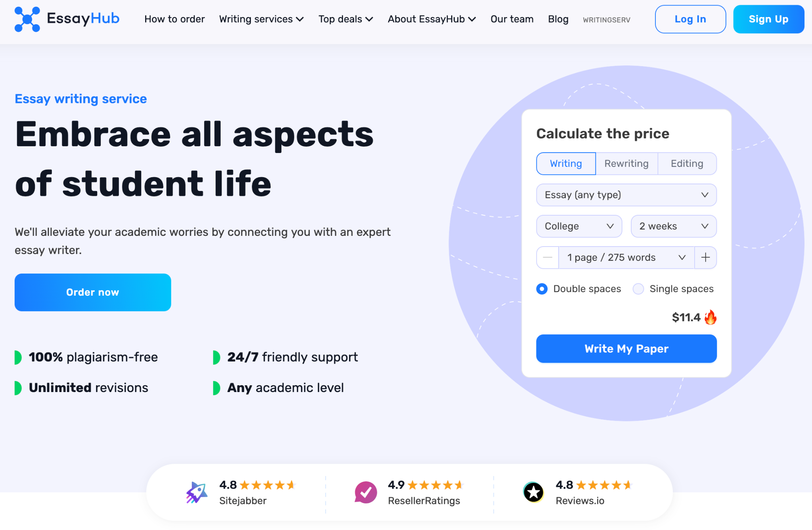Image resolution: width=812 pixels, height=530 pixels.
Task: Click the ResellerRatings checkmark icon
Action: [366, 492]
